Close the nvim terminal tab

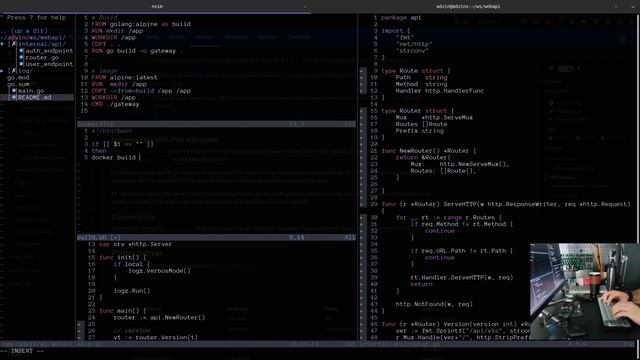pos(304,6)
